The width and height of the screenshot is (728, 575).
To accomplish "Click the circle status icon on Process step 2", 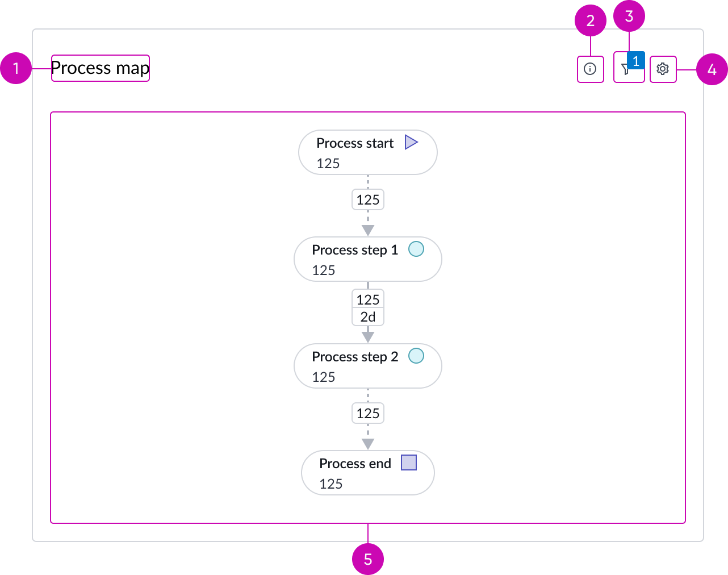I will [416, 356].
